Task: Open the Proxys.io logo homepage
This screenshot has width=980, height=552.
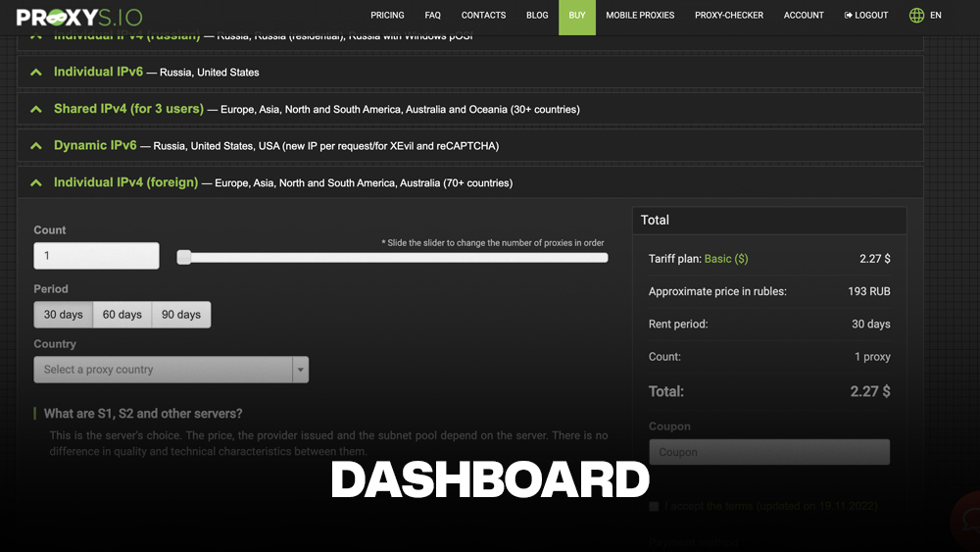Action: 79,17
